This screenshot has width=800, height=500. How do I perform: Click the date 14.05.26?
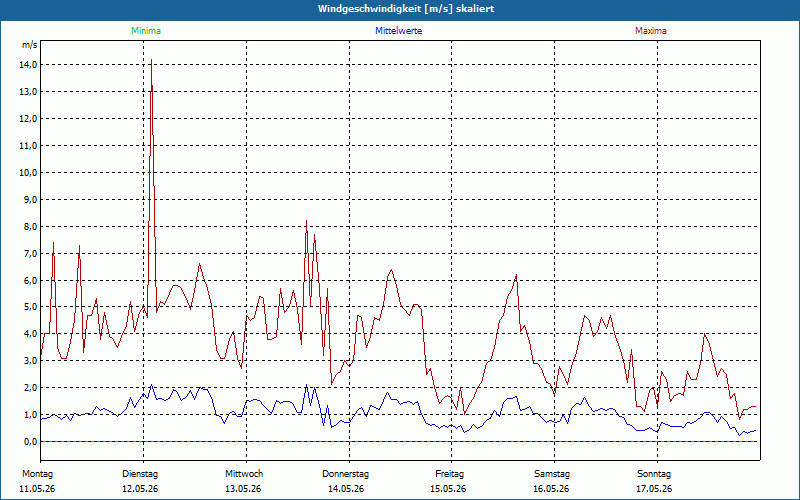click(x=346, y=489)
